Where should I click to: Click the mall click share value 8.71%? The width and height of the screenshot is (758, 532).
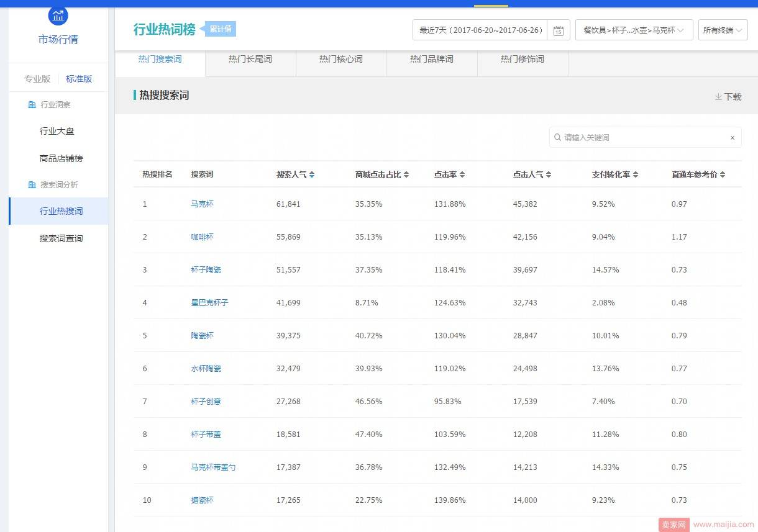click(367, 303)
